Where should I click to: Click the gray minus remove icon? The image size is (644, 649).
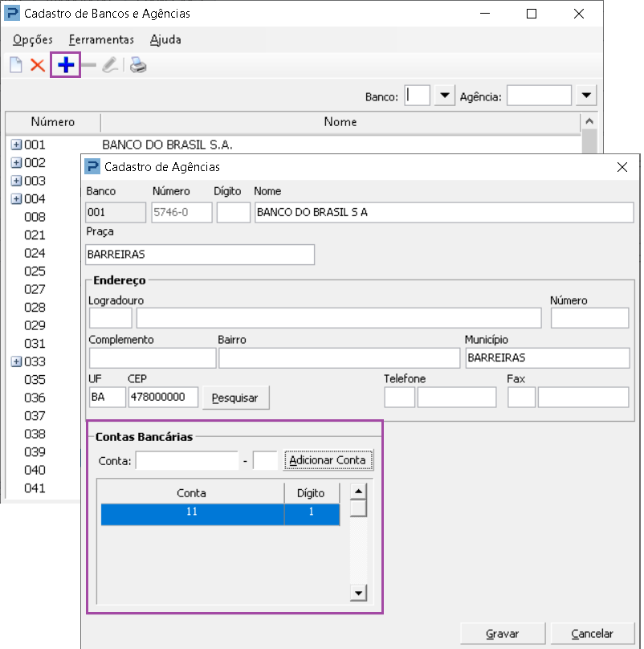[88, 65]
